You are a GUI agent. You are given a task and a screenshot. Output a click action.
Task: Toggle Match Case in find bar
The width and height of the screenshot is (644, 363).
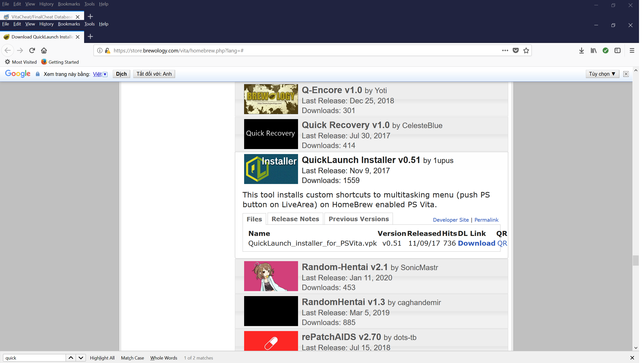pyautogui.click(x=133, y=358)
